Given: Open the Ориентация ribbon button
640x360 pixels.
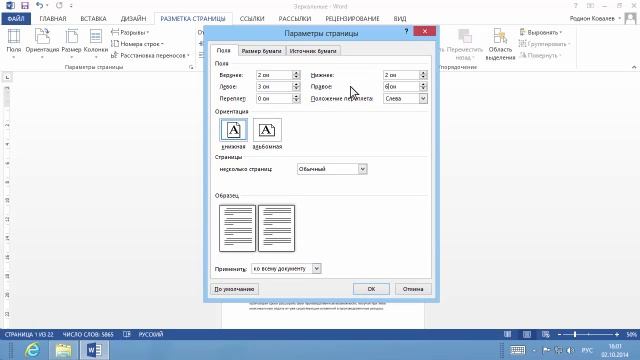Looking at the screenshot, I should coord(42,43).
